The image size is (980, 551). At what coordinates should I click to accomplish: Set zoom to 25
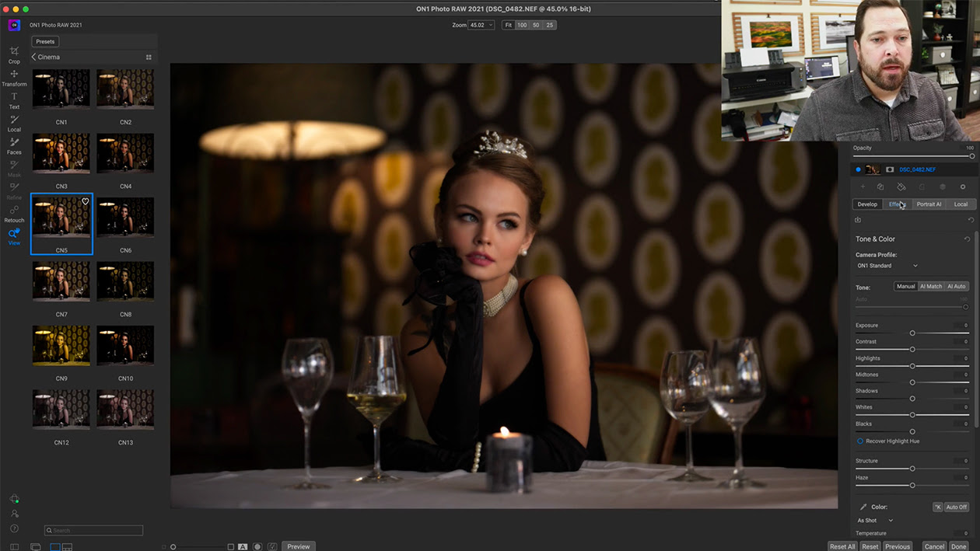549,25
